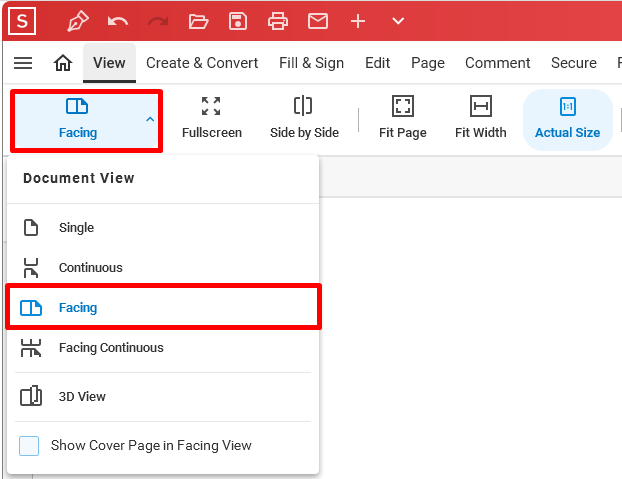Switch to the Secure tab
The height and width of the screenshot is (479, 622).
click(574, 63)
